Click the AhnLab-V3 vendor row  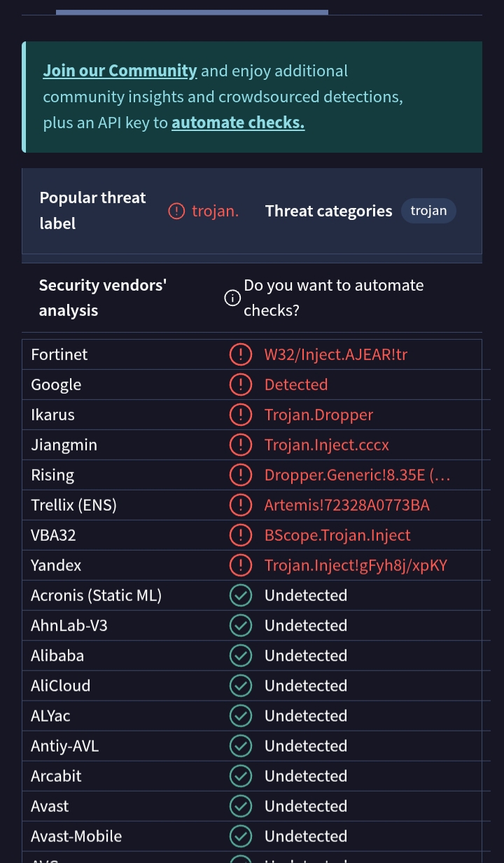click(x=69, y=626)
